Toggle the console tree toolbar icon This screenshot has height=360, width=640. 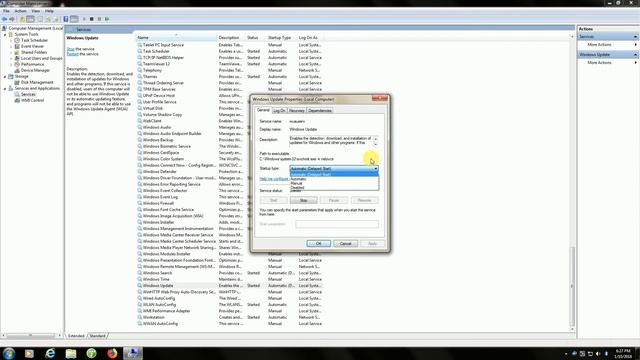[30, 19]
